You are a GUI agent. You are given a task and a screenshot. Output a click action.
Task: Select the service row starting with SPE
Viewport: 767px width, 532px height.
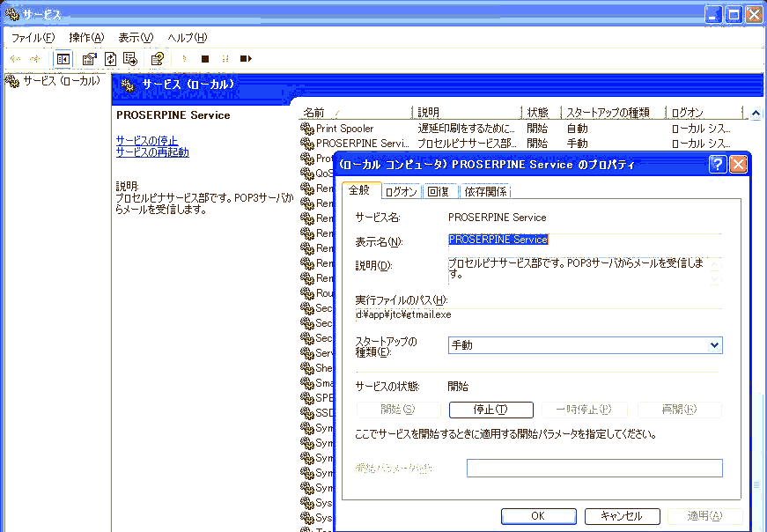click(317, 398)
